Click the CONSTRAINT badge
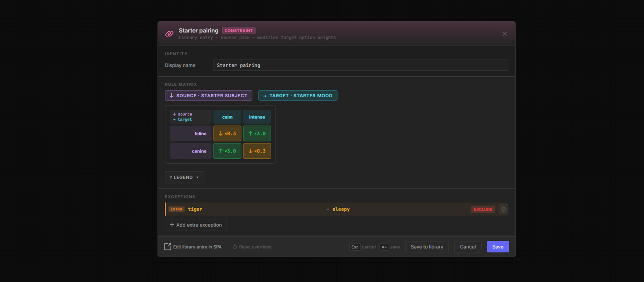Image resolution: width=644 pixels, height=282 pixels. pyautogui.click(x=239, y=31)
